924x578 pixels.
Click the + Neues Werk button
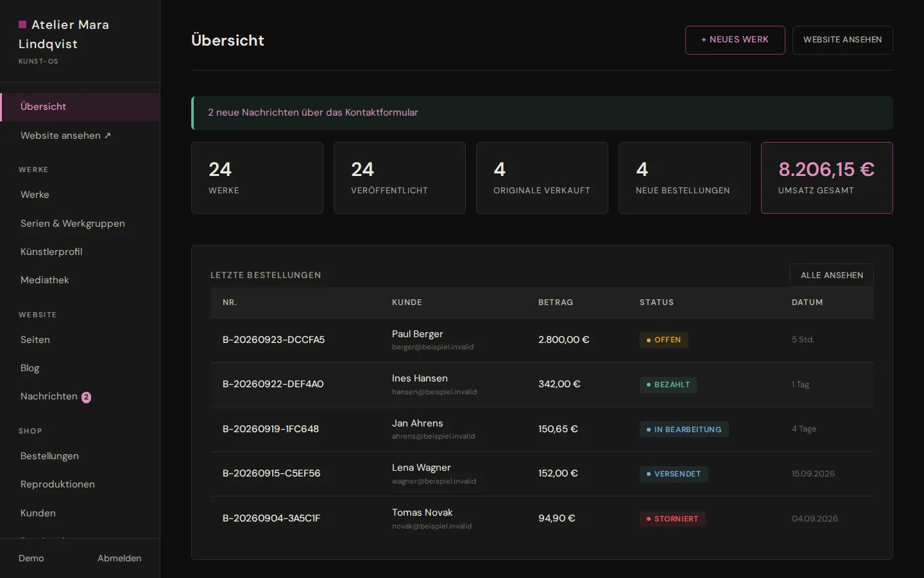[x=735, y=40]
